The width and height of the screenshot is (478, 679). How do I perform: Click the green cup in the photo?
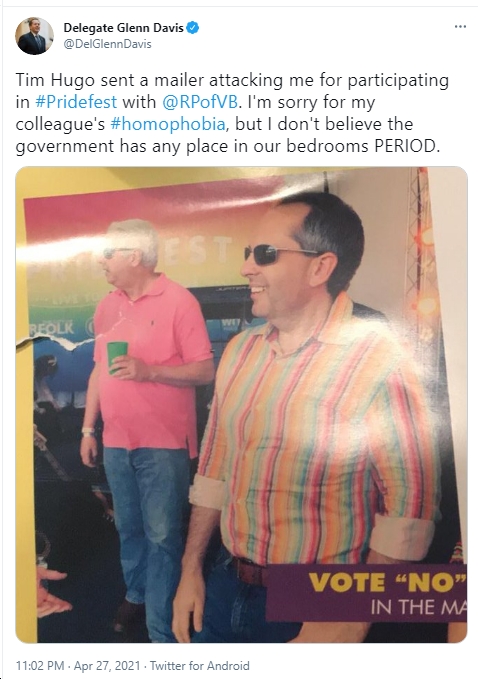(x=117, y=357)
